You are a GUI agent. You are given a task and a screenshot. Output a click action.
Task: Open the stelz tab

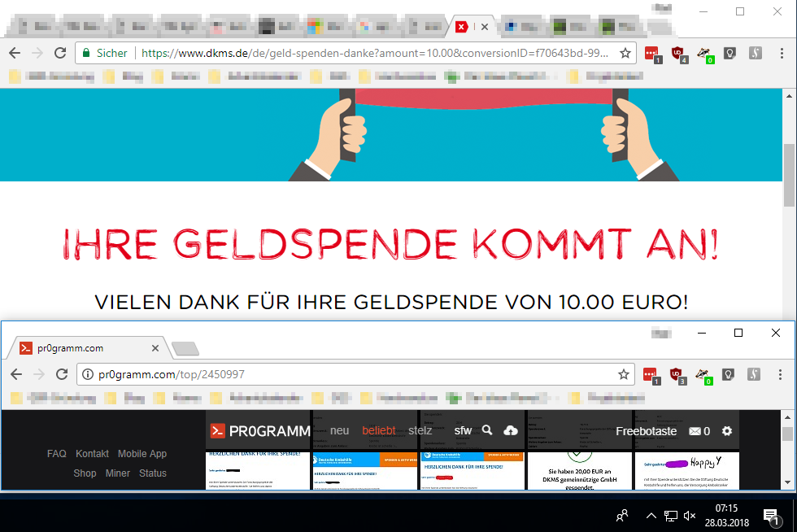coord(420,431)
